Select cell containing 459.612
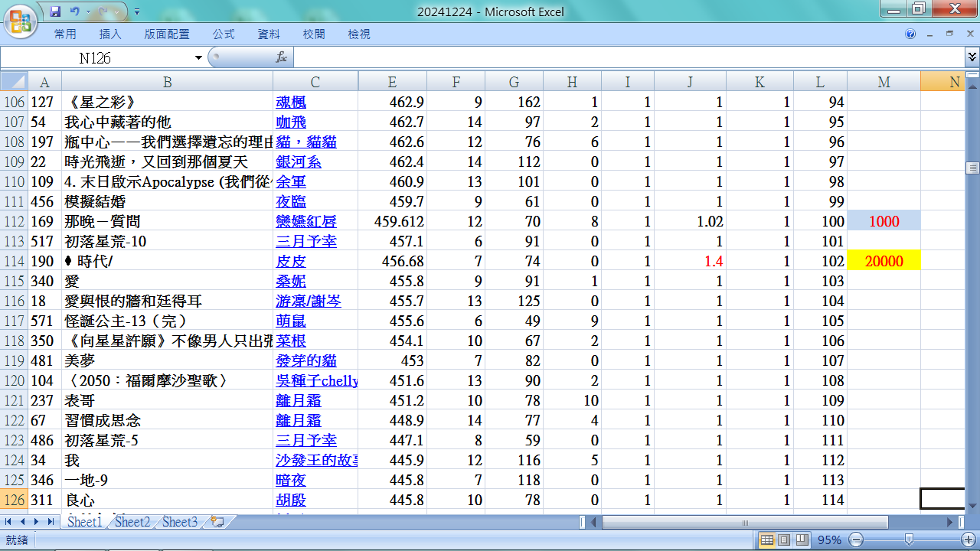 click(392, 221)
